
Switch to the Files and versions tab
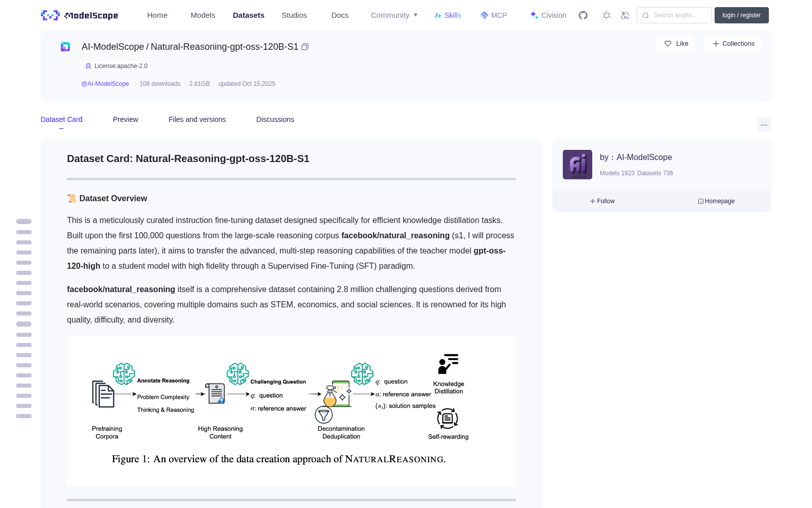point(197,119)
